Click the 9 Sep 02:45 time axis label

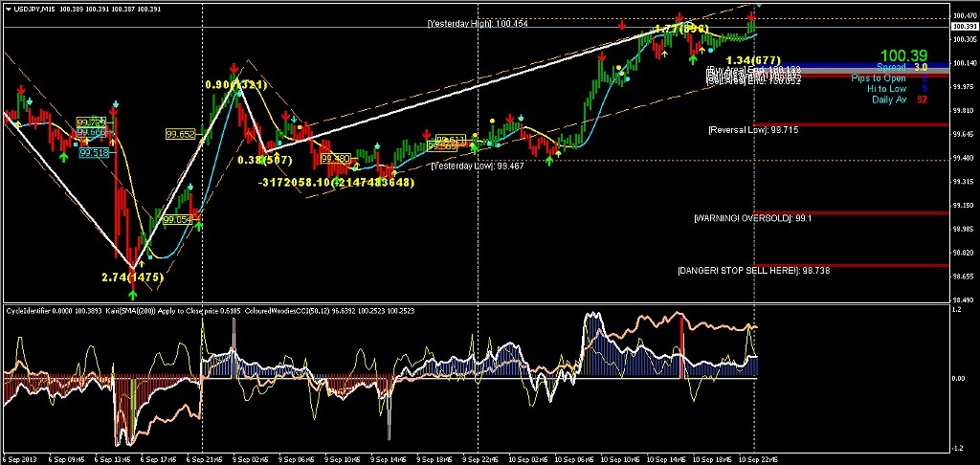pos(250,458)
